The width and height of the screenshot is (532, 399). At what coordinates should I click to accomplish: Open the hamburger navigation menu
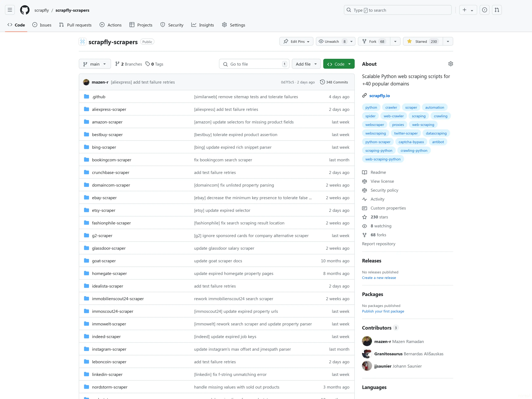(x=10, y=10)
